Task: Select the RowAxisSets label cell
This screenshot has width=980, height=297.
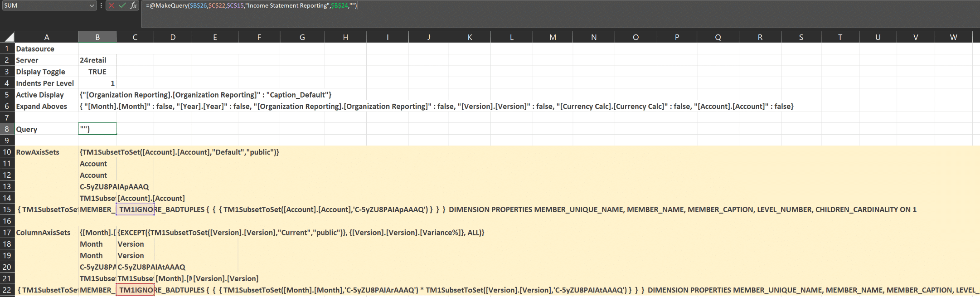Action: click(x=46, y=152)
